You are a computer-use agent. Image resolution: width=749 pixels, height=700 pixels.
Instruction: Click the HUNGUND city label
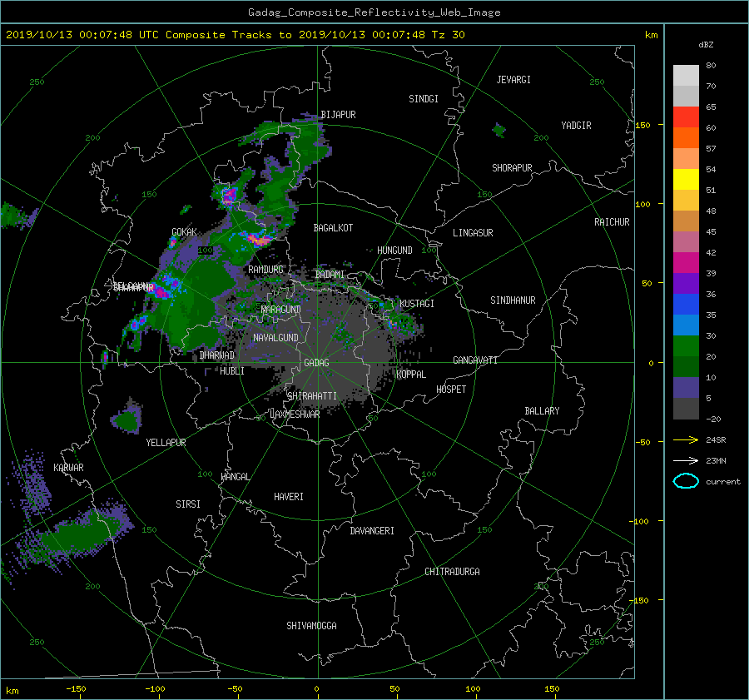point(394,251)
